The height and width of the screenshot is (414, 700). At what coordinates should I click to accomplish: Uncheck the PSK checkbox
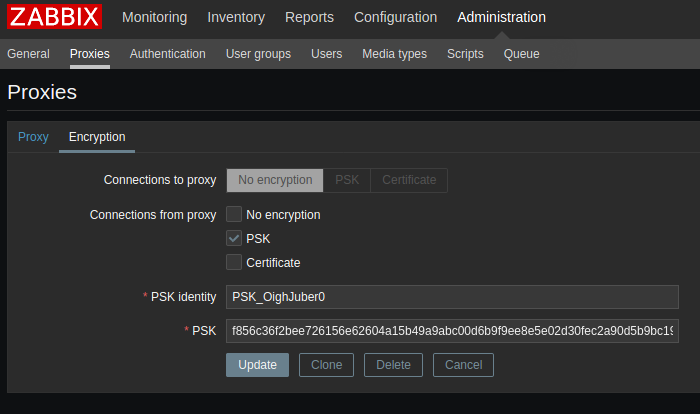[x=234, y=238]
